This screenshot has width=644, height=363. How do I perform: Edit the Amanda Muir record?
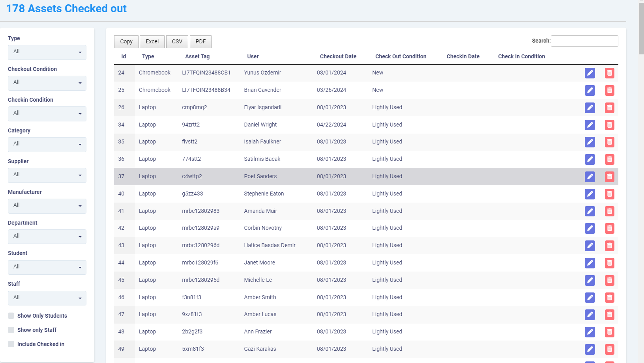pyautogui.click(x=590, y=211)
